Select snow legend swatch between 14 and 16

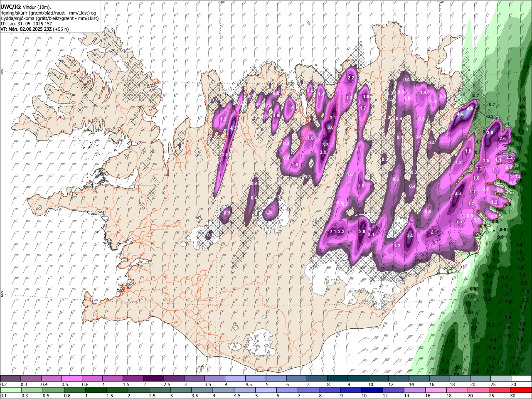(x=419, y=379)
